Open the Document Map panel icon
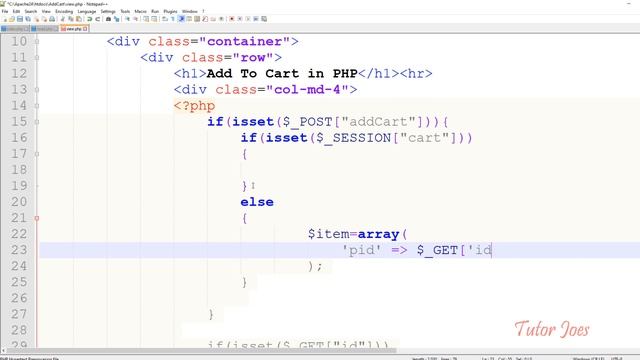 tap(197, 19)
